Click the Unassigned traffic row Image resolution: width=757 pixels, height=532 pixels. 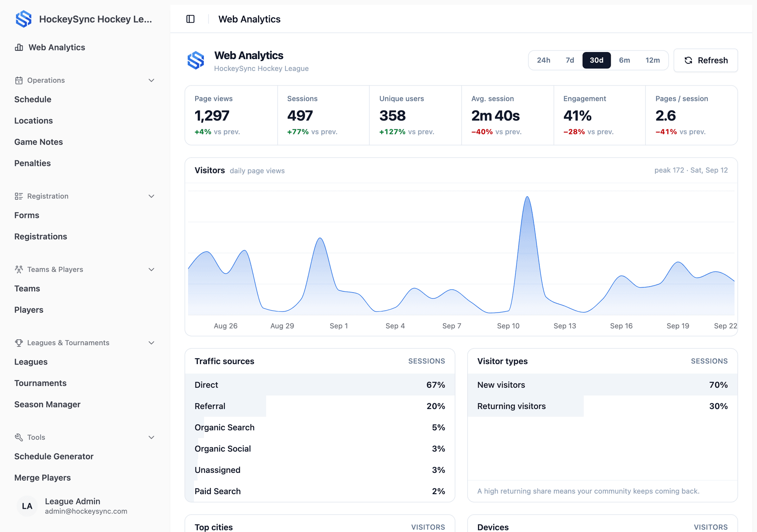(x=320, y=470)
